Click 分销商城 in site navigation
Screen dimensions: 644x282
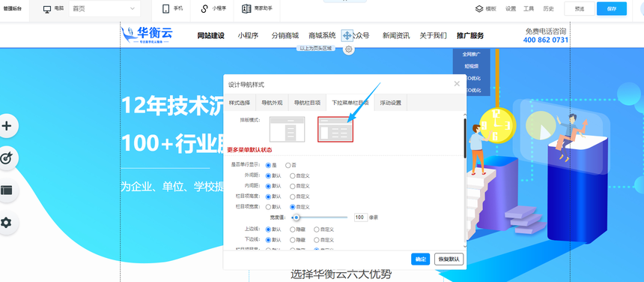[x=285, y=36]
